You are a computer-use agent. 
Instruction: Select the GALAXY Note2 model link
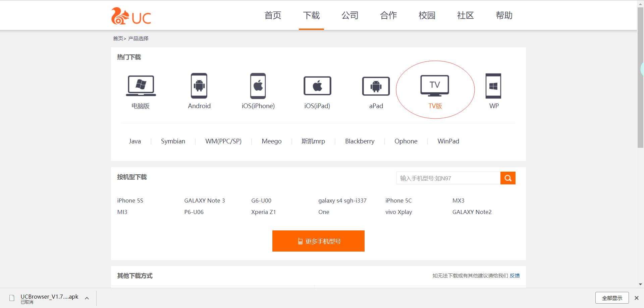click(x=472, y=212)
